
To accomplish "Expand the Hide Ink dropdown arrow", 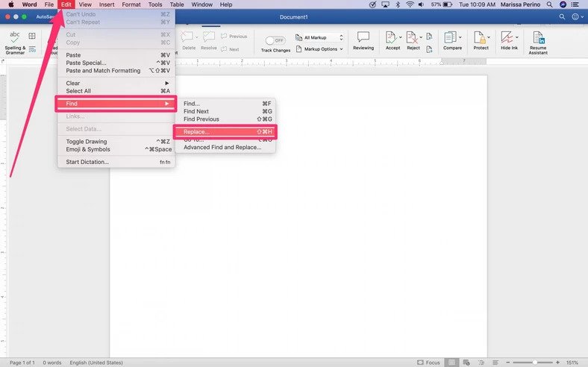I will (x=517, y=37).
